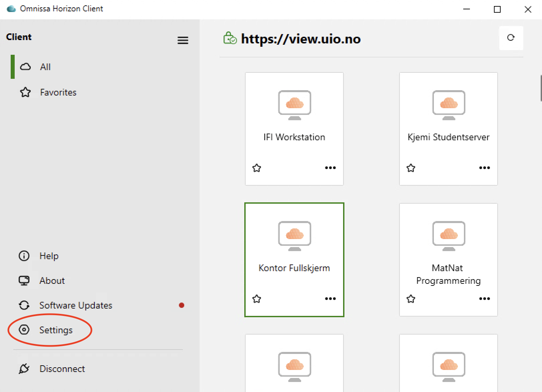Image resolution: width=542 pixels, height=392 pixels.
Task: Click the red update notification dot
Action: (x=182, y=305)
